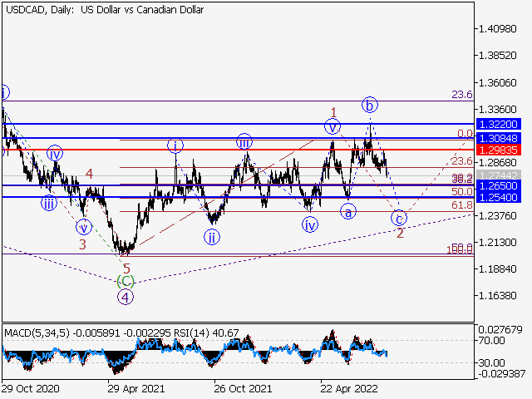Click the USDCAD, Daily chart title text
Viewport: 532px width, 399px height.
(x=105, y=10)
